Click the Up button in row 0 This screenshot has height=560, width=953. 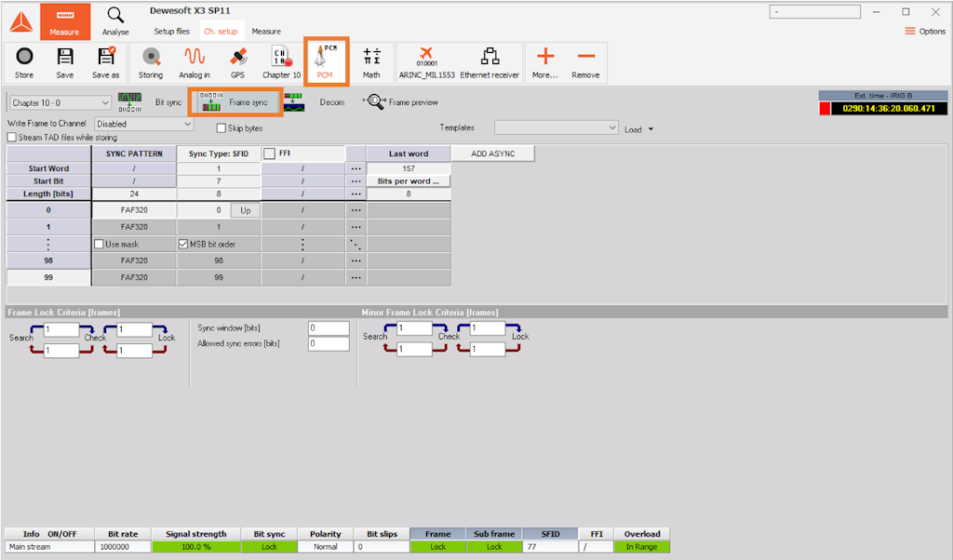(x=246, y=210)
